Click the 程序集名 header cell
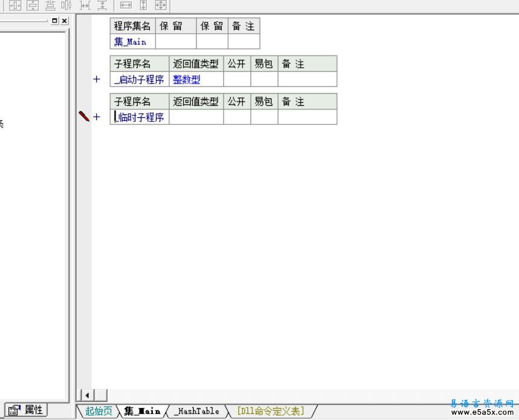Viewport: 519px width, 420px height. pos(133,26)
